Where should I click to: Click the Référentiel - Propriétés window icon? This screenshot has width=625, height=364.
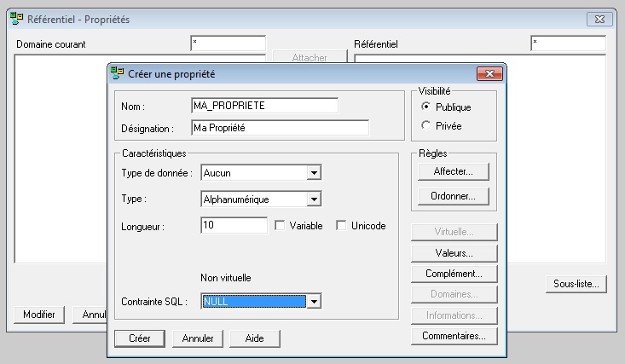point(15,19)
